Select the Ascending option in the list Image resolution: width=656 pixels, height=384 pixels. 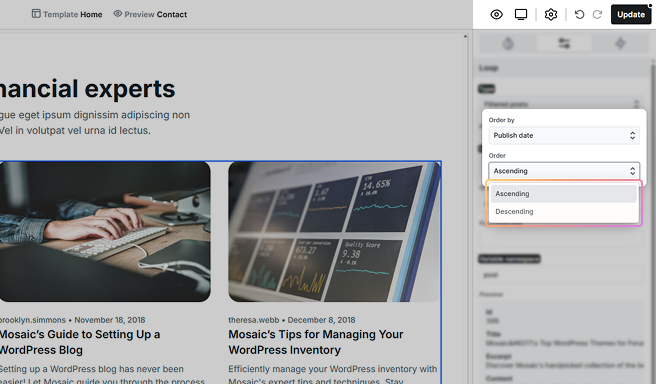(563, 194)
